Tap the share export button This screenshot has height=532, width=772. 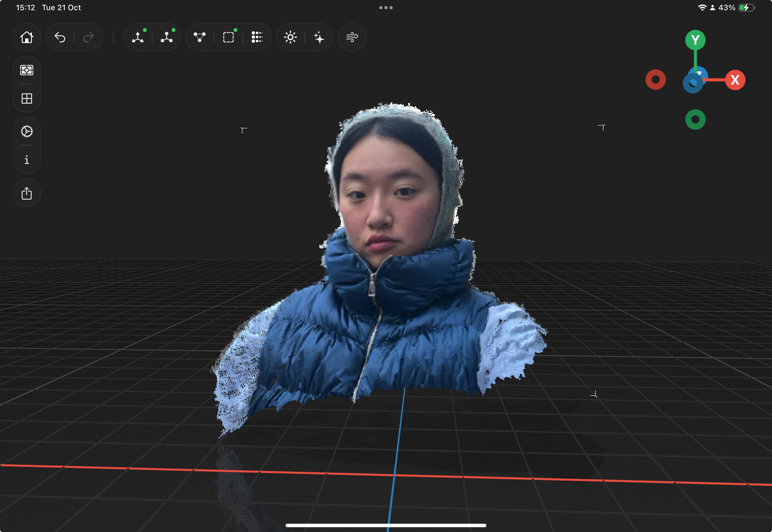point(27,193)
